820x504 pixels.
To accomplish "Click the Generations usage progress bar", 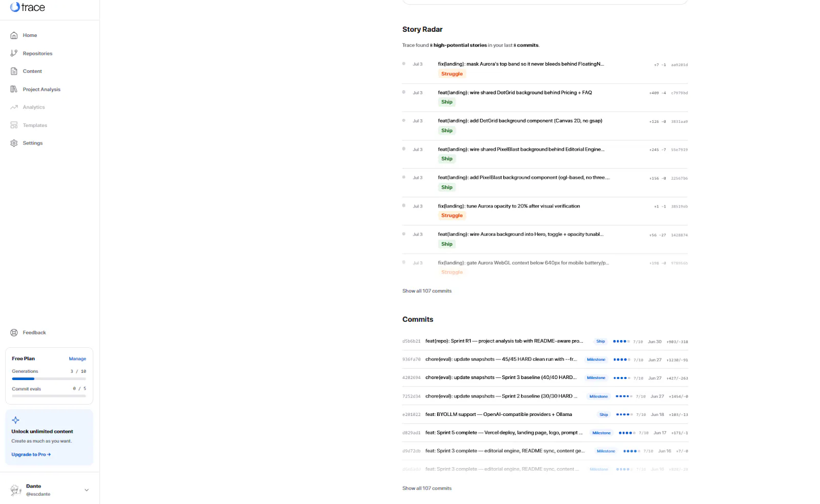I will pos(49,379).
